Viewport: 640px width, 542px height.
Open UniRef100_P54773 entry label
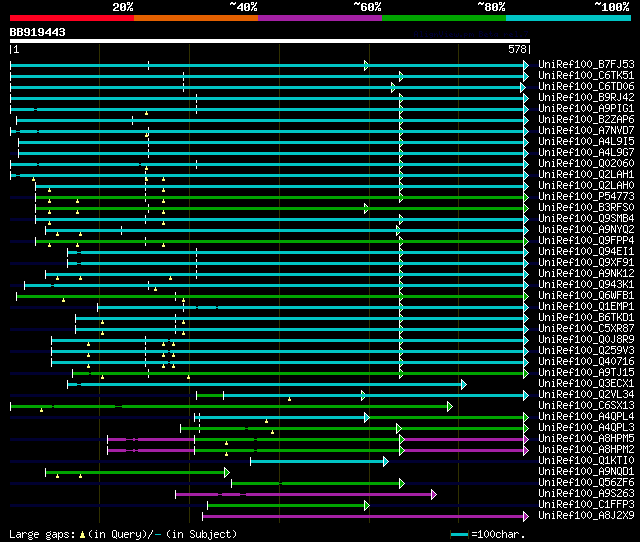coord(586,197)
